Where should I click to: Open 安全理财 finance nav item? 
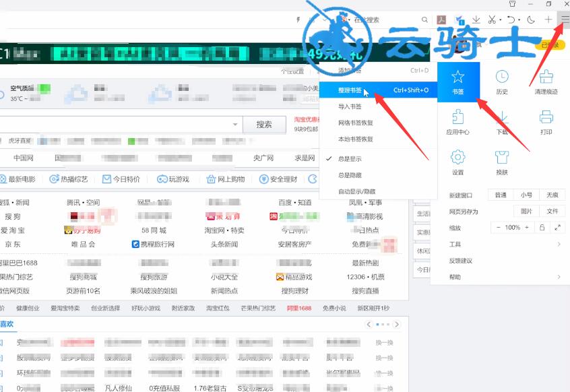(278, 179)
